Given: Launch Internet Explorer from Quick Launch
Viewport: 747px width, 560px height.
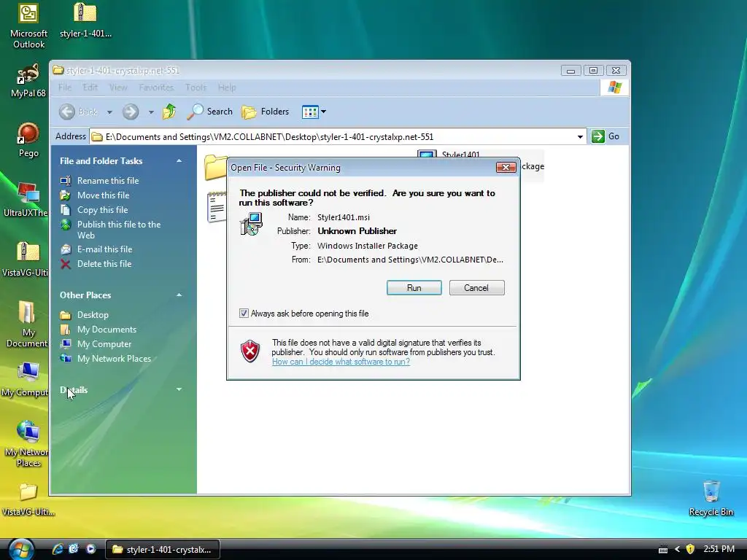Looking at the screenshot, I should click(x=58, y=549).
